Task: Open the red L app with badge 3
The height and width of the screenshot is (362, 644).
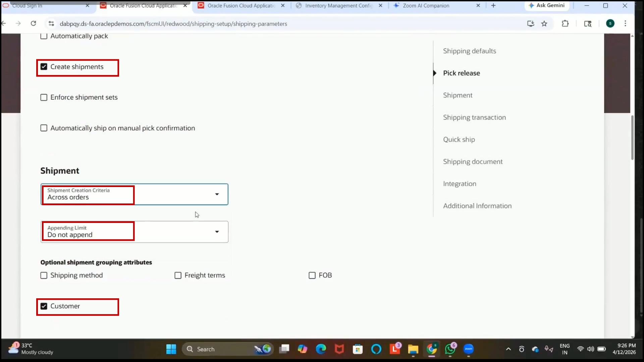Action: [x=395, y=349]
